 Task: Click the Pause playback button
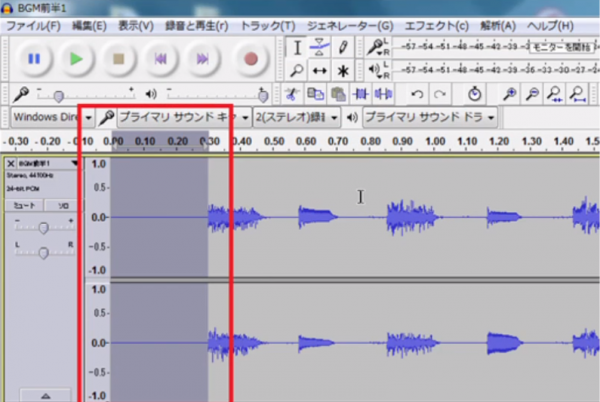click(34, 59)
